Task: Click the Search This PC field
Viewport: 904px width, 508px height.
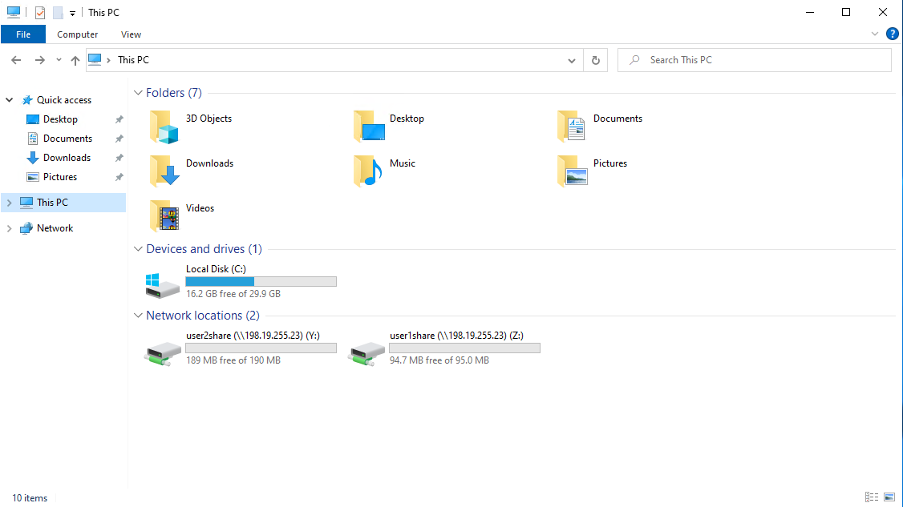Action: [x=754, y=60]
